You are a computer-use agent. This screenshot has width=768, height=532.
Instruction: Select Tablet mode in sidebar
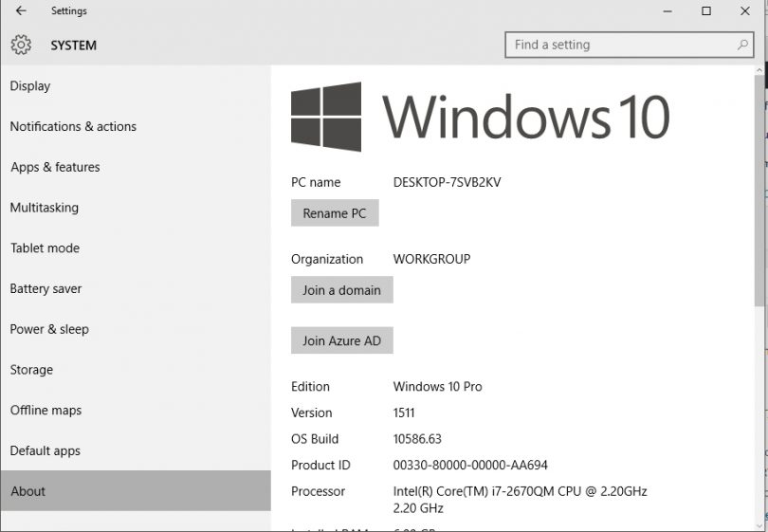[45, 248]
